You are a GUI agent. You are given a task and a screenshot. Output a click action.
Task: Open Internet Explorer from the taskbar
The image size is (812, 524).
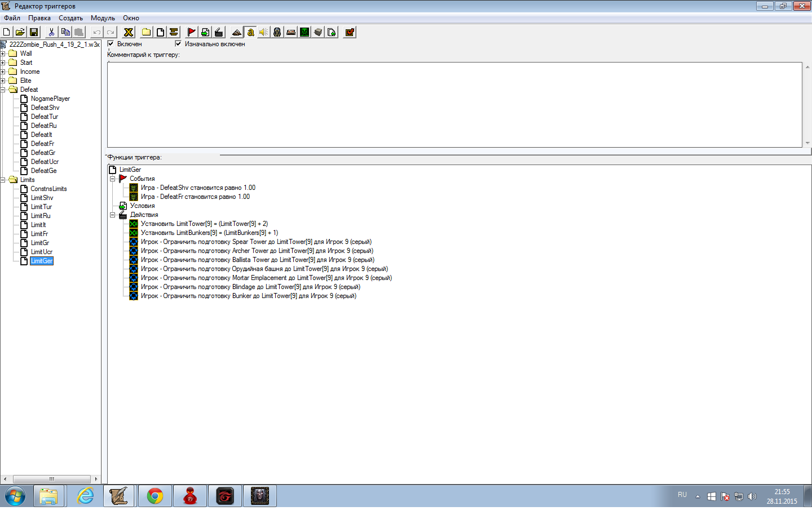[85, 496]
